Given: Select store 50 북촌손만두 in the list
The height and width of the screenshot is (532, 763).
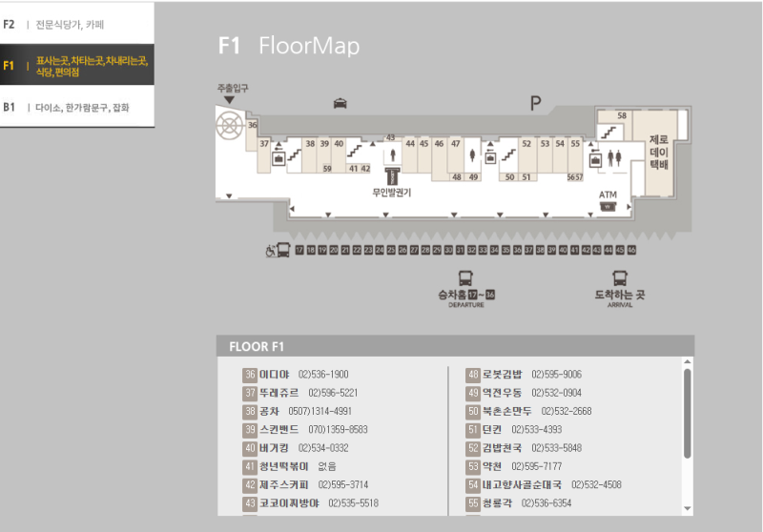Looking at the screenshot, I should click(x=529, y=412).
